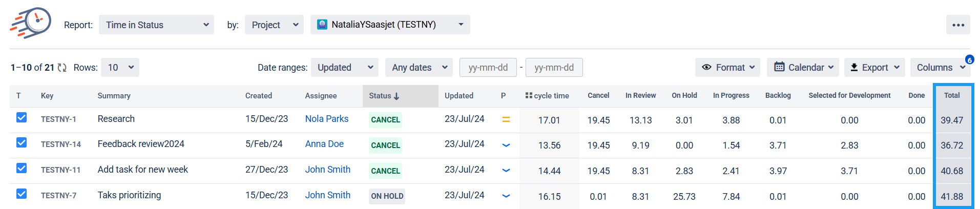
Task: Click the end date yy-mm-dd field
Action: [554, 68]
